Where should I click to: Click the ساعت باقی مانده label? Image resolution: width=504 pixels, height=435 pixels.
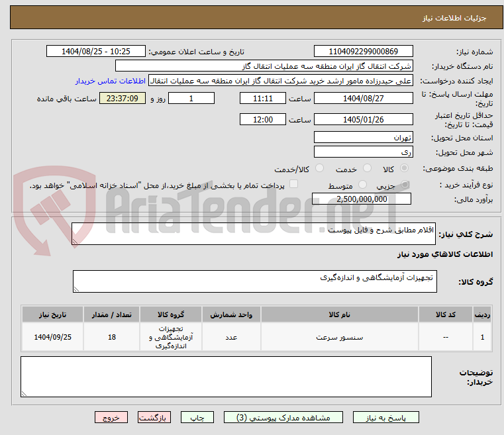pyautogui.click(x=66, y=99)
